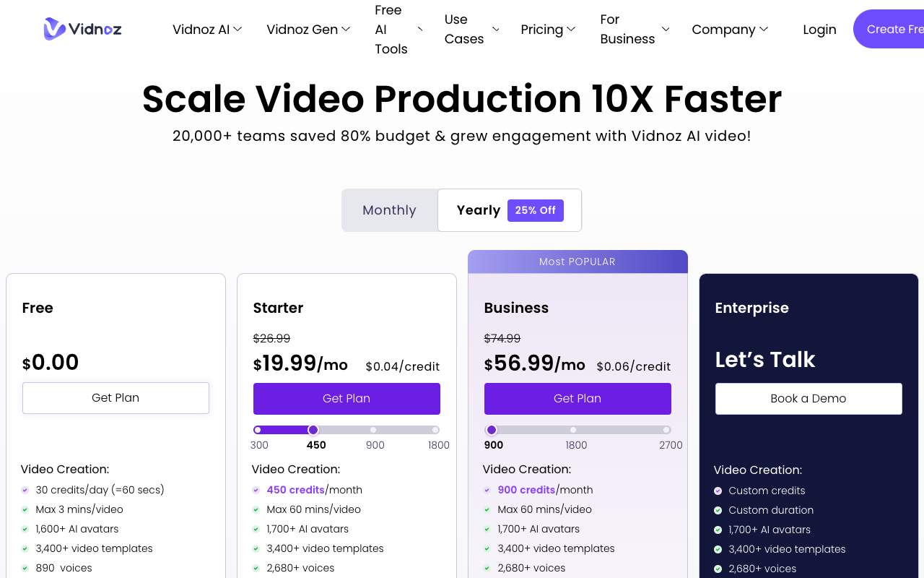Click 2,680+ voices in Business card
Image resolution: width=924 pixels, height=578 pixels.
(532, 568)
